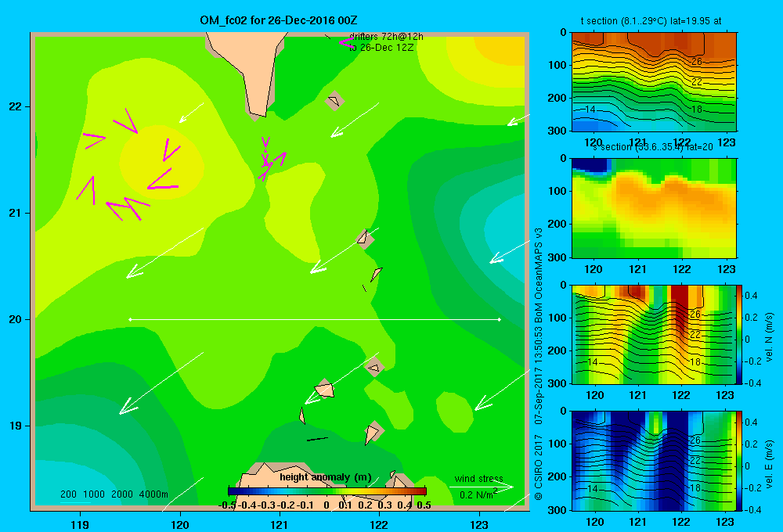Click the west endpoint of the white section line
The image size is (783, 532).
tap(130, 319)
